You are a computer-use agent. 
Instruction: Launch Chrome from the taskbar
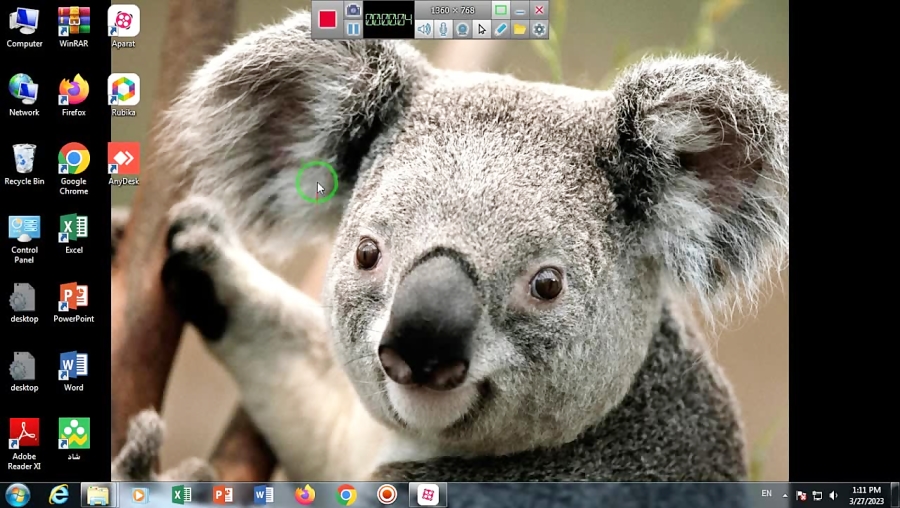tap(346, 495)
